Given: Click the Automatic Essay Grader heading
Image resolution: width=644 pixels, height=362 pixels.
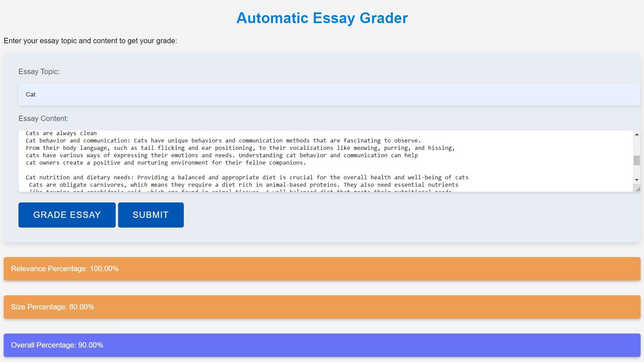Looking at the screenshot, I should coord(322,18).
